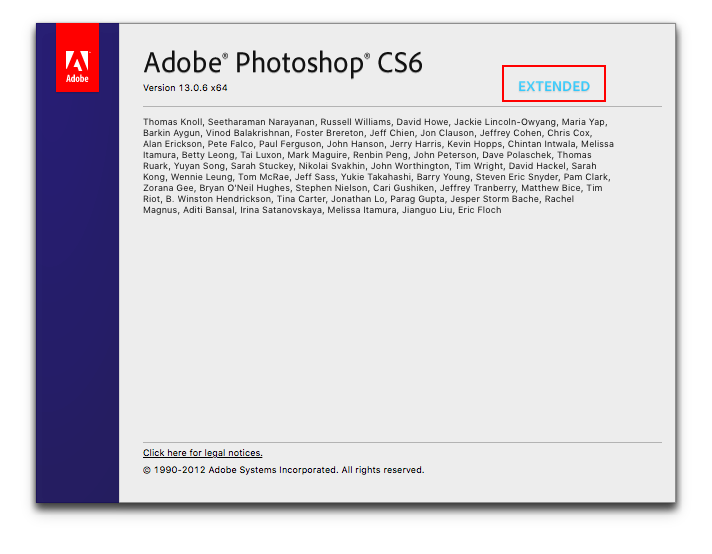Click the 1990-2012 copyright notice line
The width and height of the screenshot is (712, 554).
284,470
